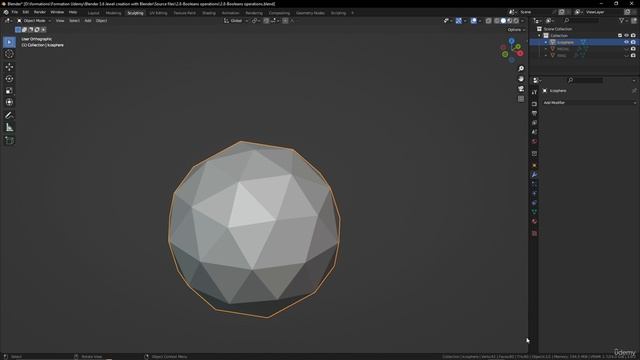Toggle snapping magnet in header
Image resolution: width=640 pixels, height=360 pixels.
pos(266,20)
